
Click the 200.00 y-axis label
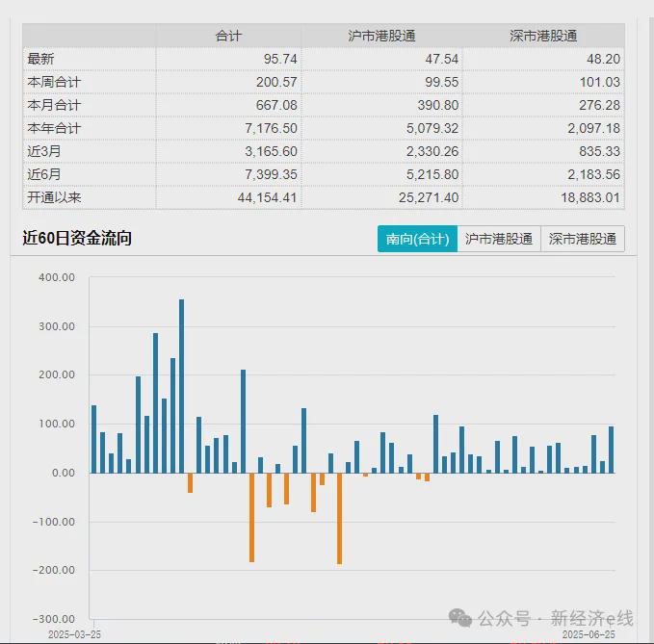click(57, 374)
